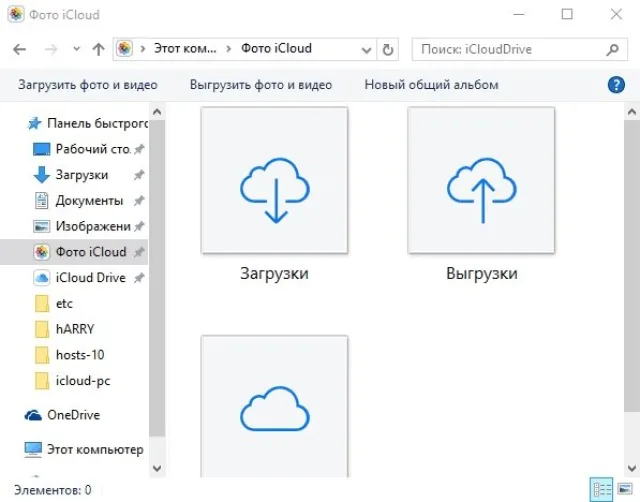This screenshot has height=502, width=640.
Task: Open the blue help question mark icon
Action: 616,85
